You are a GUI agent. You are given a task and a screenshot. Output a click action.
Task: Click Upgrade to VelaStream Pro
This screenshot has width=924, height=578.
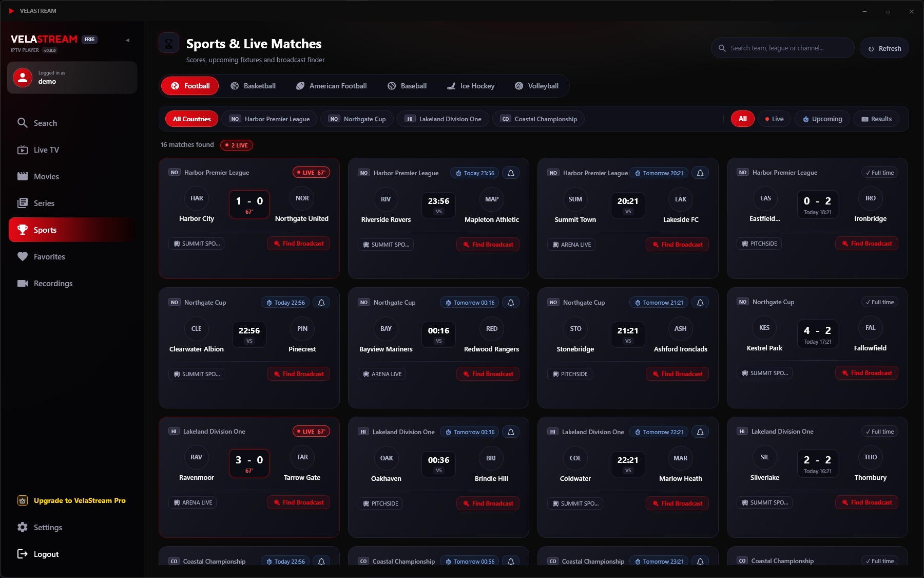click(x=72, y=500)
